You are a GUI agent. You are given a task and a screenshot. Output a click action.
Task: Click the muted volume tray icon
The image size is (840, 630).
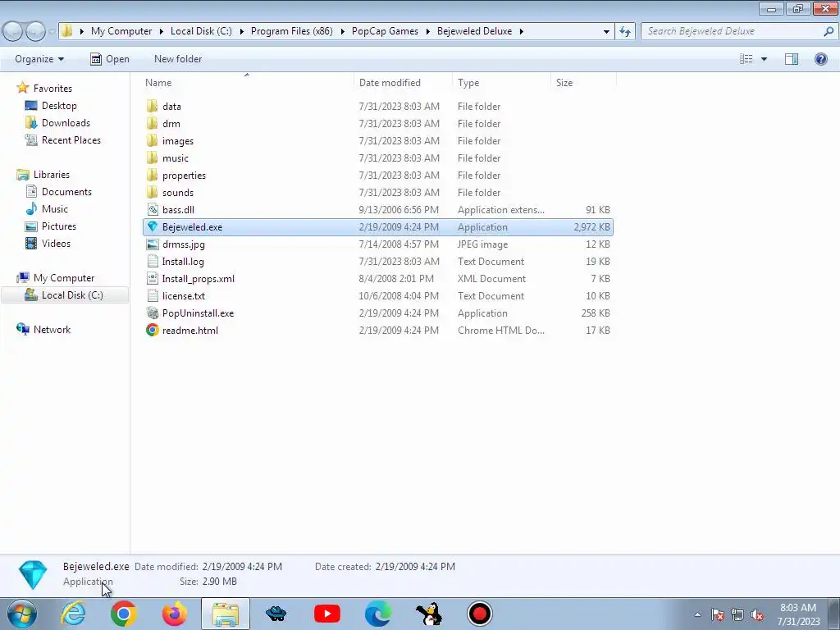coord(757,615)
